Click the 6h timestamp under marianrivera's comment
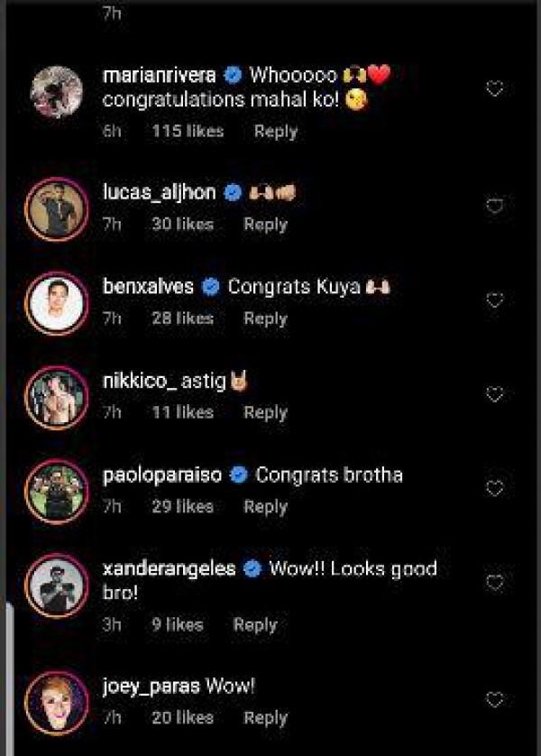This screenshot has width=541, height=756. pos(112,131)
